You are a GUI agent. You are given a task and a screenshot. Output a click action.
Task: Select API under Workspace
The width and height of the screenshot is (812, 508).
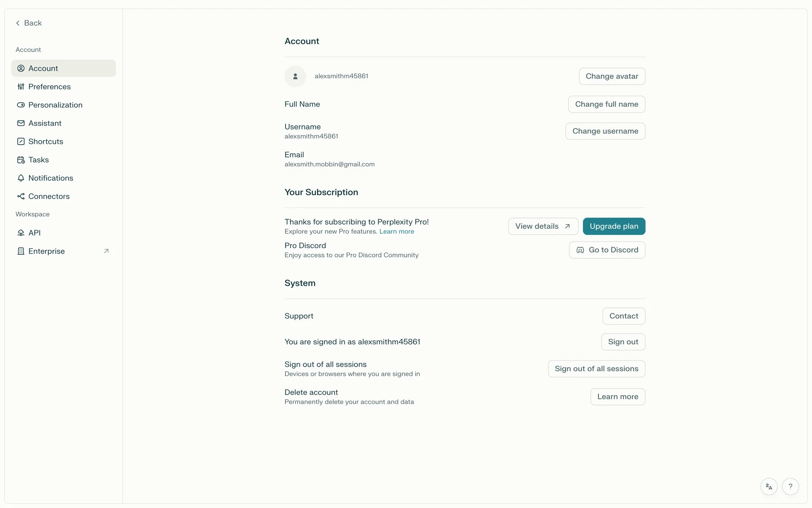click(34, 233)
